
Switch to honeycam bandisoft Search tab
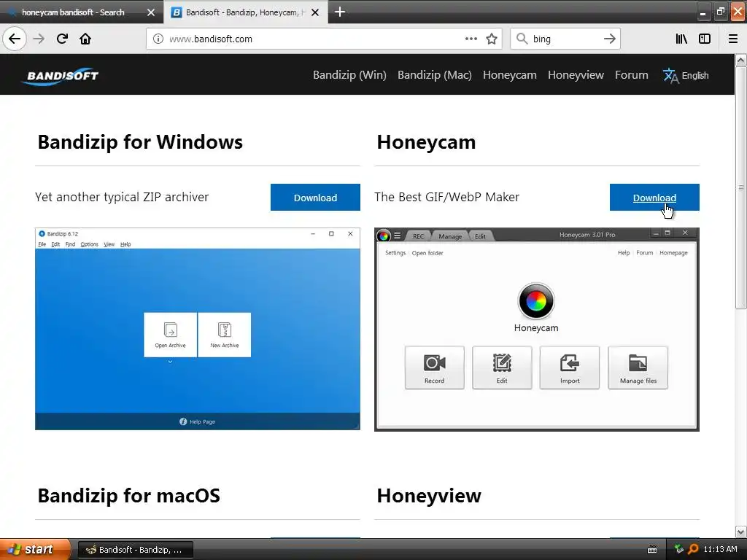(73, 12)
